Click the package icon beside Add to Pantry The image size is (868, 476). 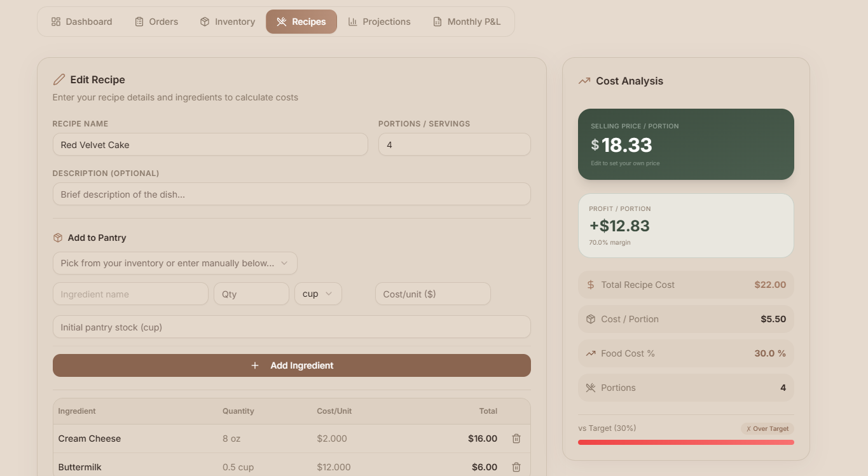point(57,238)
